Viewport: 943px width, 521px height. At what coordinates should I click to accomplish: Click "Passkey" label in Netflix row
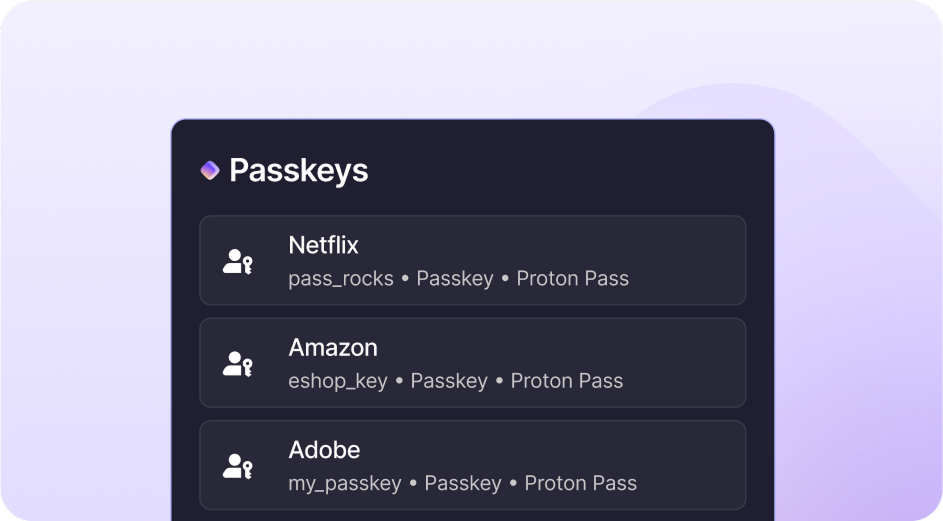pyautogui.click(x=455, y=279)
